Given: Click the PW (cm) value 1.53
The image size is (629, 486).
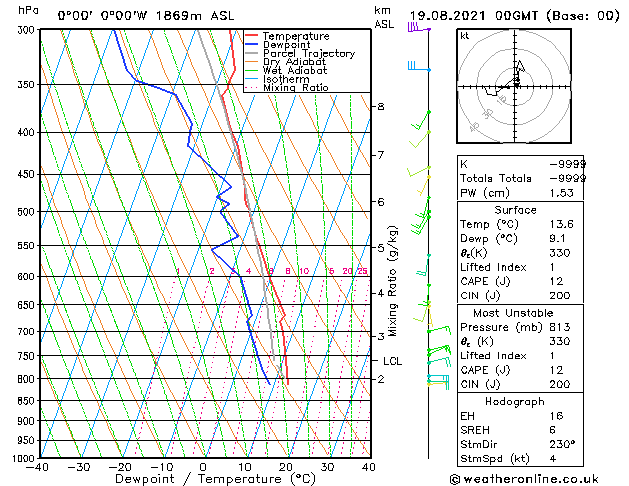Looking at the screenshot, I should (562, 193).
